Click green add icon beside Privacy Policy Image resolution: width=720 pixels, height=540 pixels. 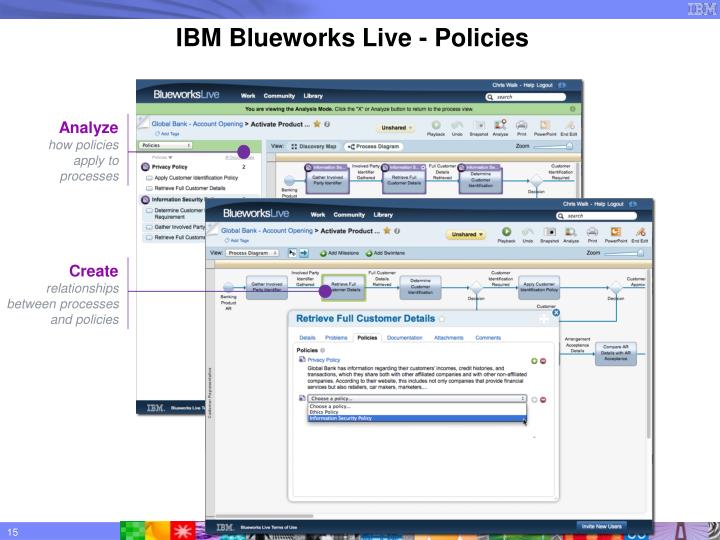point(534,361)
